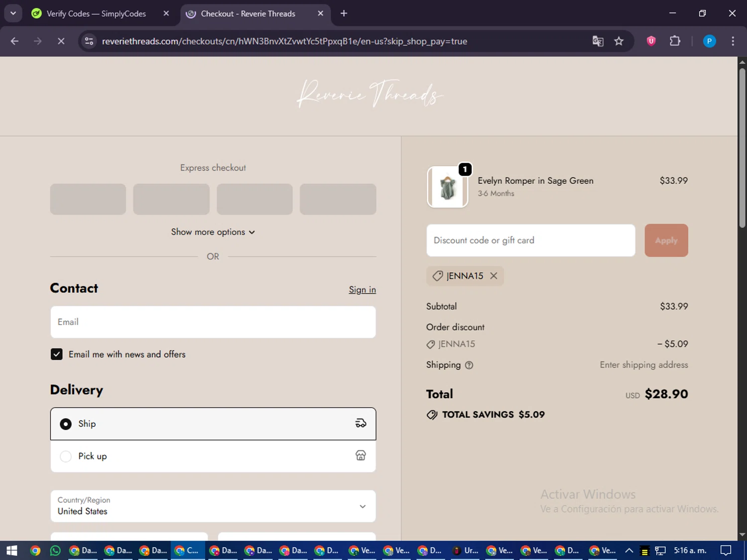This screenshot has width=747, height=560.
Task: Click the address bar URL
Action: 284,41
